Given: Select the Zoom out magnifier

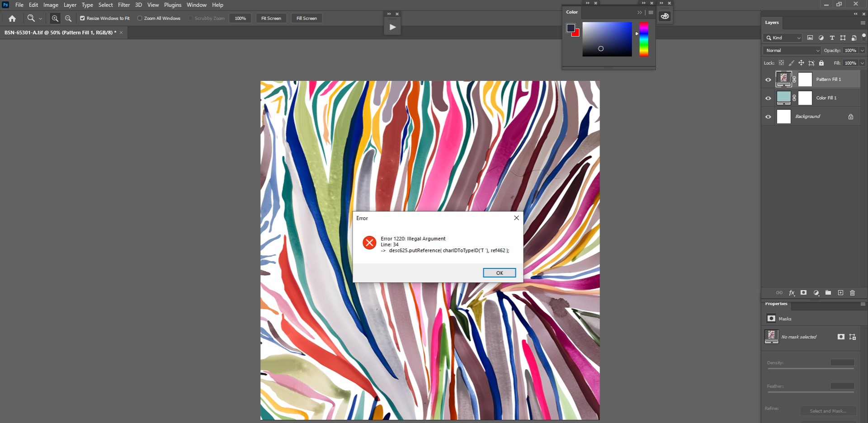Looking at the screenshot, I should click(68, 18).
